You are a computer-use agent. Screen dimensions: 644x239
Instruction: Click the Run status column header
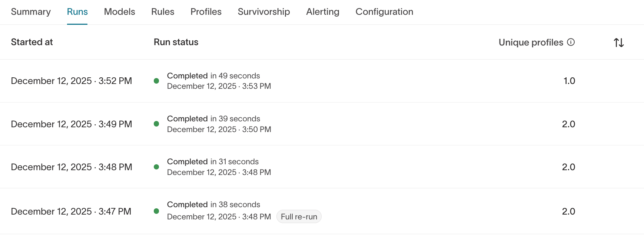click(x=176, y=42)
